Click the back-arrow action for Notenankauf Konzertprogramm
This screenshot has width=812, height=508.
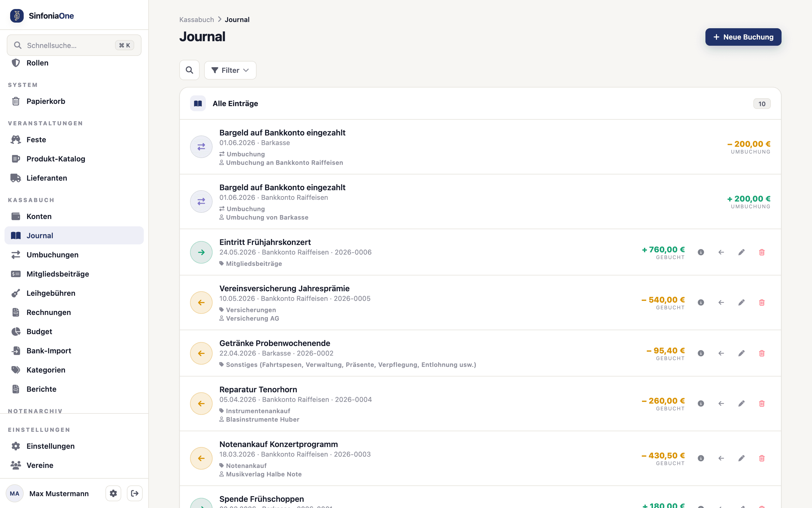point(721,458)
